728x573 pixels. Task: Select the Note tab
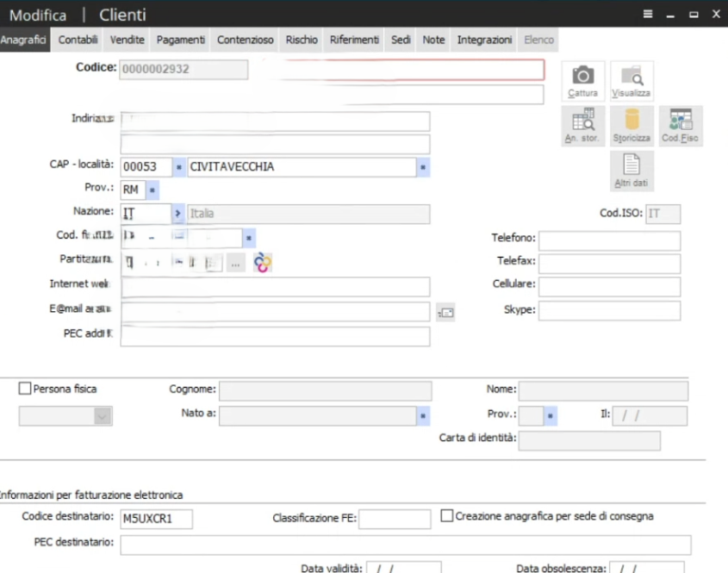[433, 40]
